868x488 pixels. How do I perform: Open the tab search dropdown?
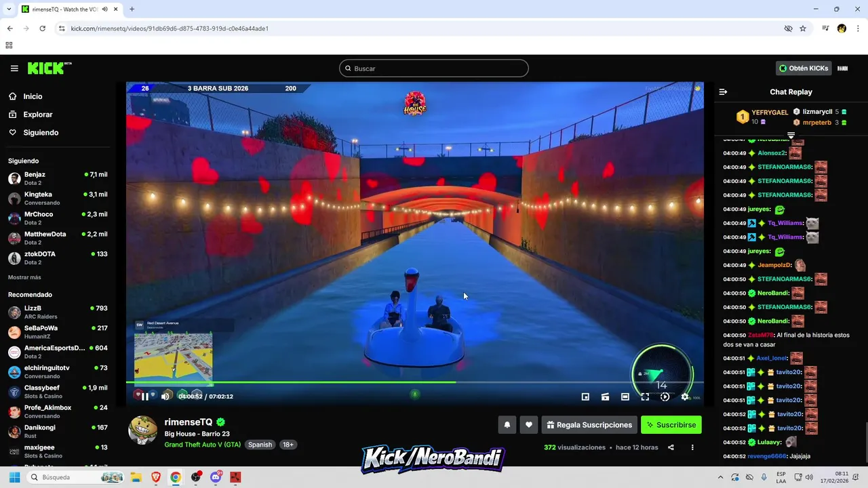coord(9,9)
